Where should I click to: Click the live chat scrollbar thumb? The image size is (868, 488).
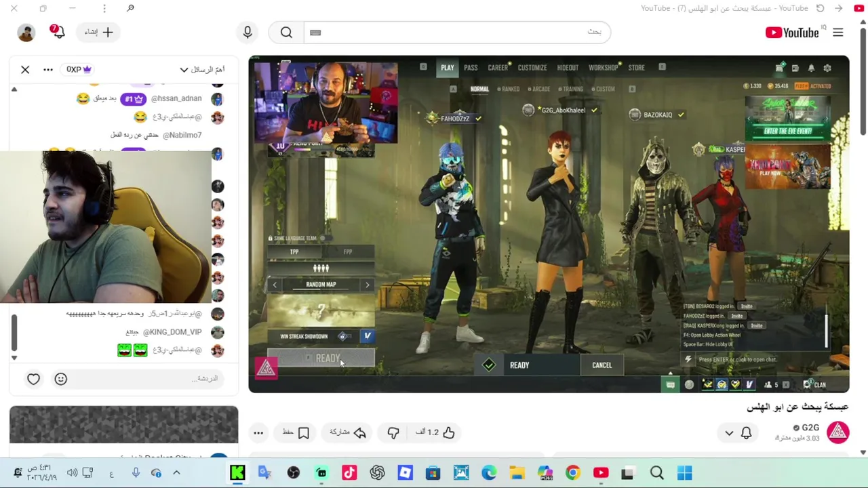coord(14,333)
